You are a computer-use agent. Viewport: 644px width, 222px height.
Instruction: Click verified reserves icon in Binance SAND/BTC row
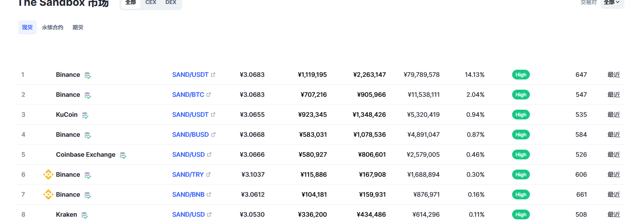point(87,95)
